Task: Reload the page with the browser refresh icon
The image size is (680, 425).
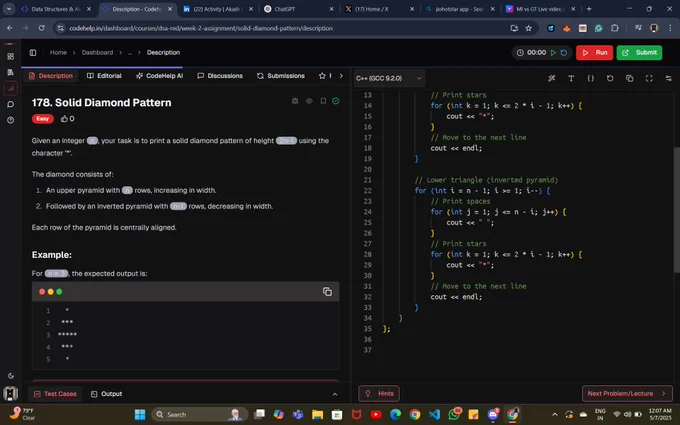Action: tap(41, 28)
